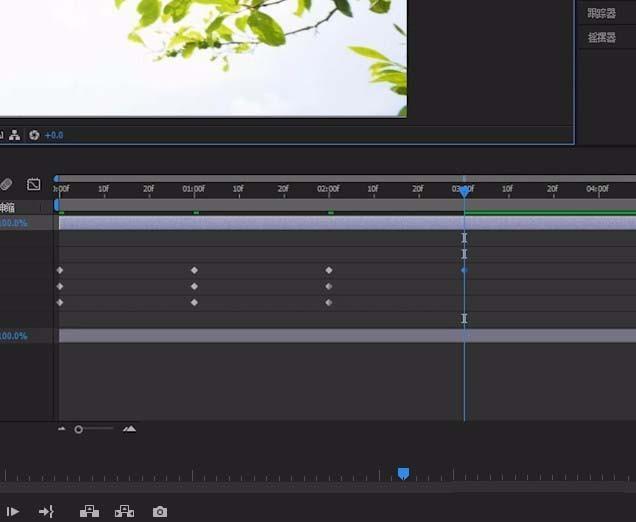Select the top-row keyframe at 02:00f
636x522 pixels.
click(x=329, y=270)
